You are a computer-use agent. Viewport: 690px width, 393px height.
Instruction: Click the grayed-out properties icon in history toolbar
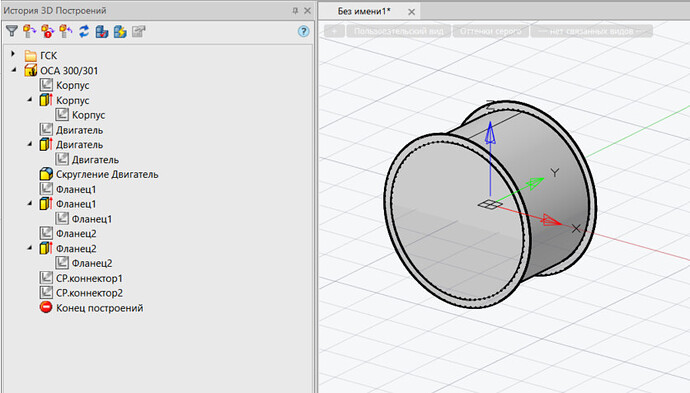[138, 31]
